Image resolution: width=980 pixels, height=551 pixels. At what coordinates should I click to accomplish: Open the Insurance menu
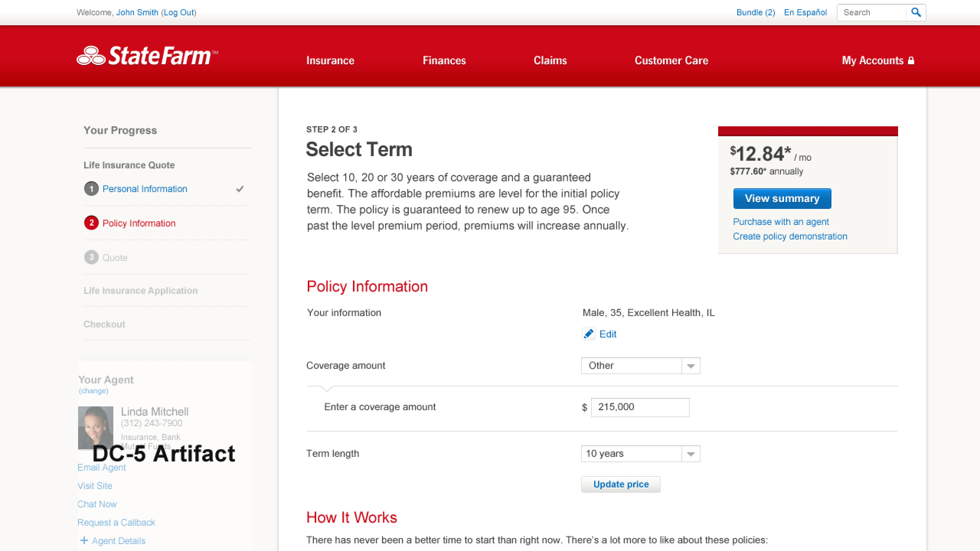(330, 60)
